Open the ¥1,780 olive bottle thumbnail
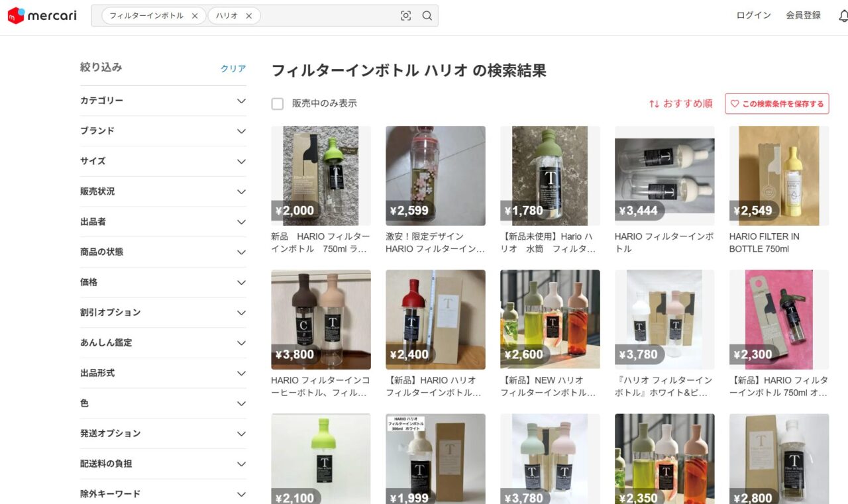848x504 pixels. 550,176
